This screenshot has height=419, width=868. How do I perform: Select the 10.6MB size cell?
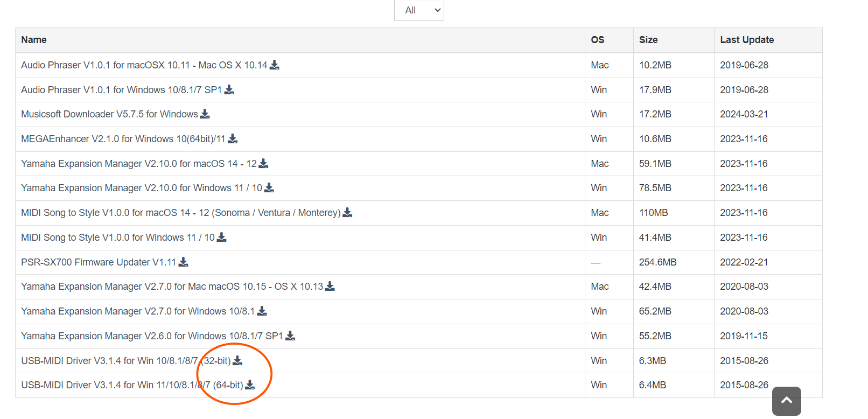point(674,139)
